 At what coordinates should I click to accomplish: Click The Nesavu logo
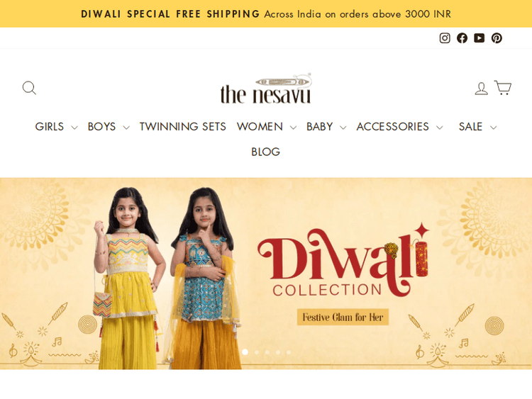(266, 89)
